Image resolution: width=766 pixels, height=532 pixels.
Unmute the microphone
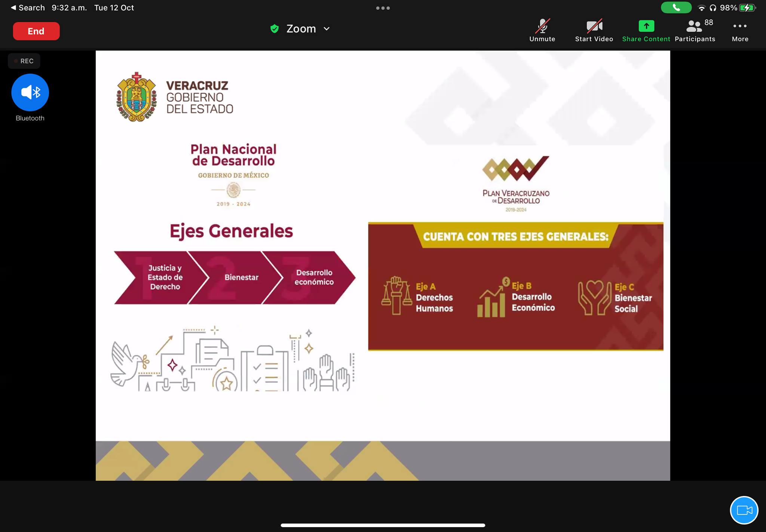pos(542,30)
